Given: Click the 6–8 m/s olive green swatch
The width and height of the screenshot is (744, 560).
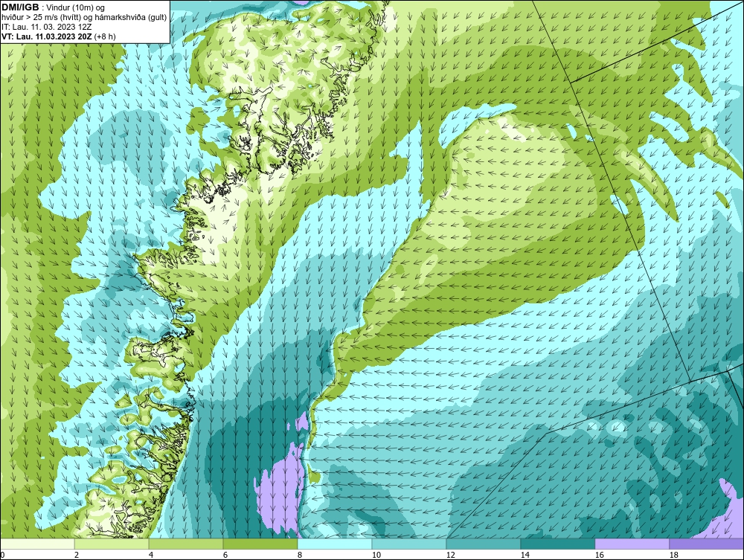Looking at the screenshot, I should 260,544.
